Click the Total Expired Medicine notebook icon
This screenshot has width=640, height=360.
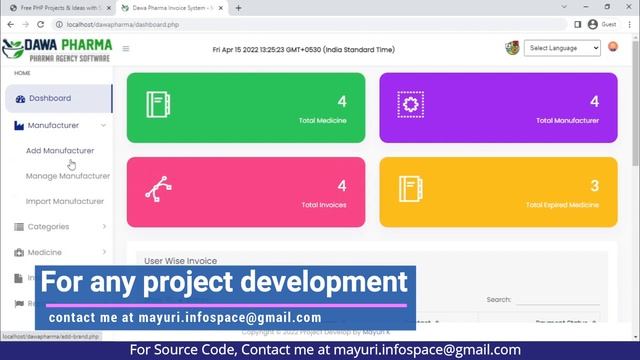(411, 189)
